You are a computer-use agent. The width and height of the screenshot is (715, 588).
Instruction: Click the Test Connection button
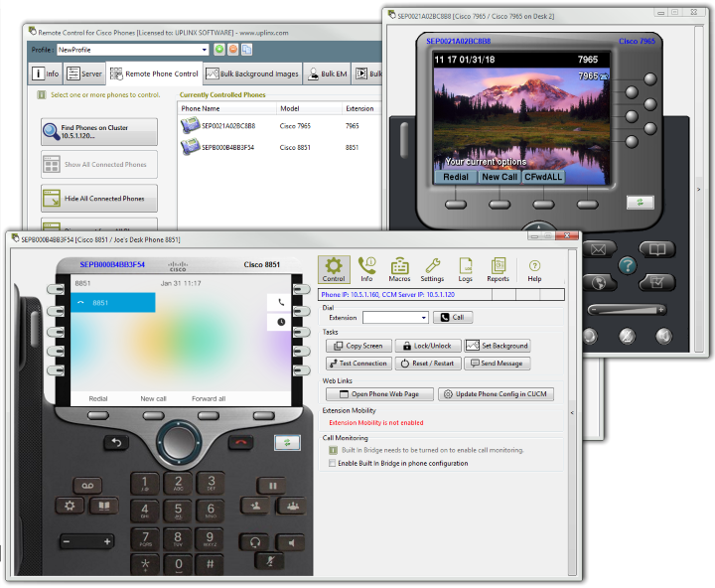coord(358,364)
